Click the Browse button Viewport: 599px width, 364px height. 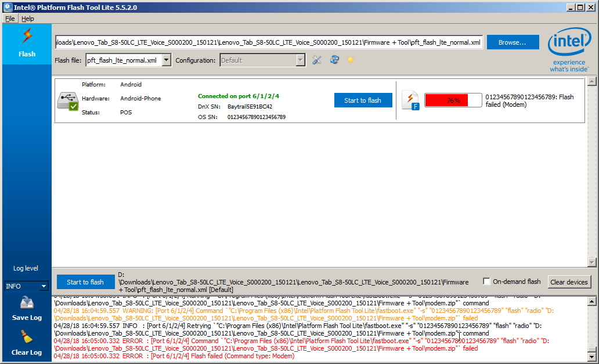[x=513, y=42]
